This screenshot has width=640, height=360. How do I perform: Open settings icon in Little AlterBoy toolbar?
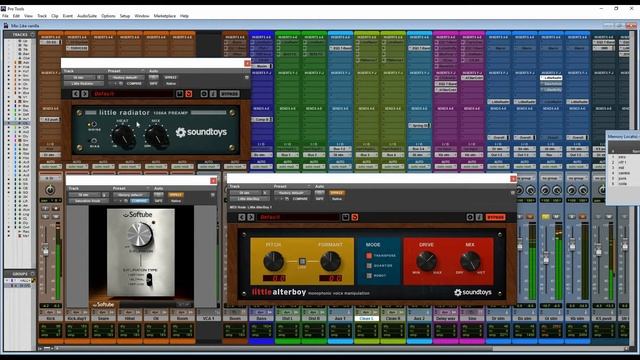[x=470, y=218]
